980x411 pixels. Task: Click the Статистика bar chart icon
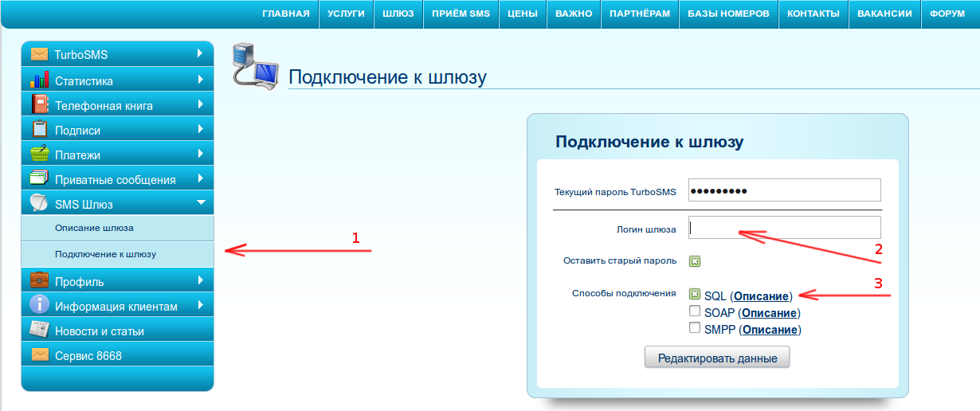tap(39, 80)
